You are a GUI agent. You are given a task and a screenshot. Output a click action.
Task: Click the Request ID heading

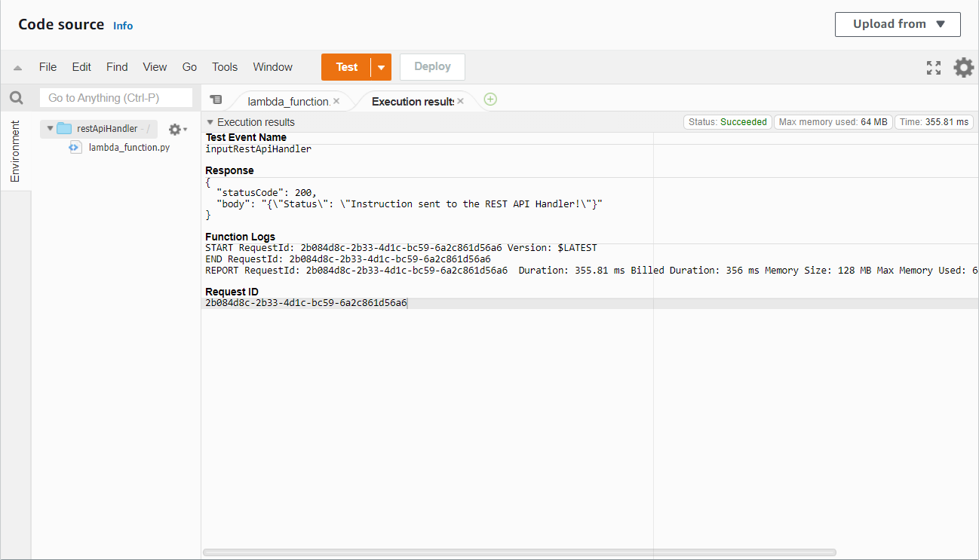pyautogui.click(x=232, y=292)
